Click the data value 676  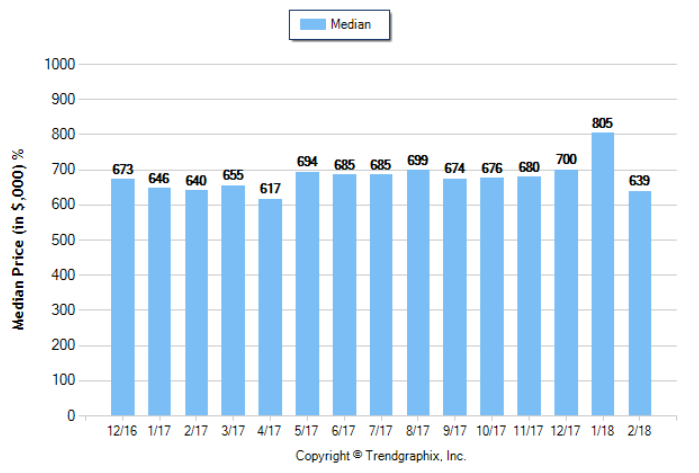click(492, 168)
